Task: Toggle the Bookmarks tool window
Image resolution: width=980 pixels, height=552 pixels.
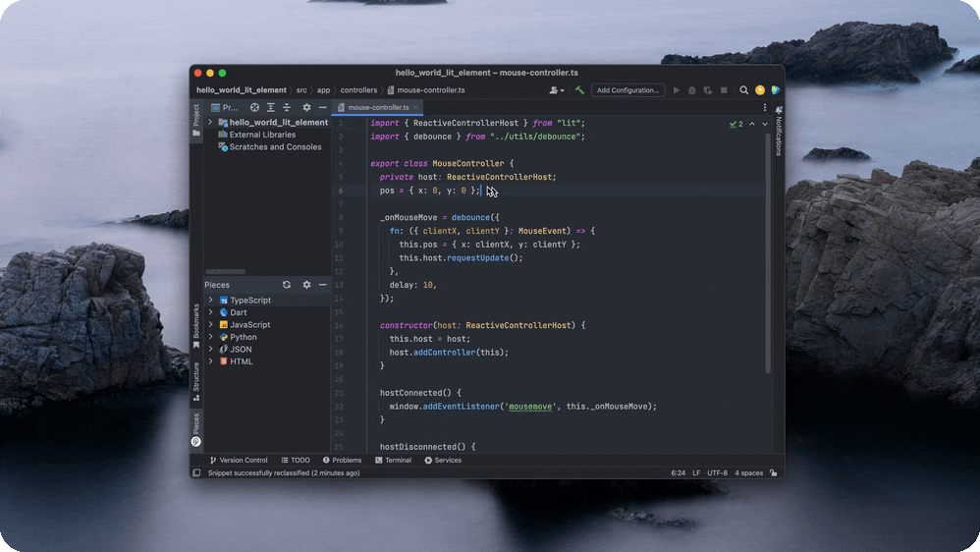Action: 195,326
